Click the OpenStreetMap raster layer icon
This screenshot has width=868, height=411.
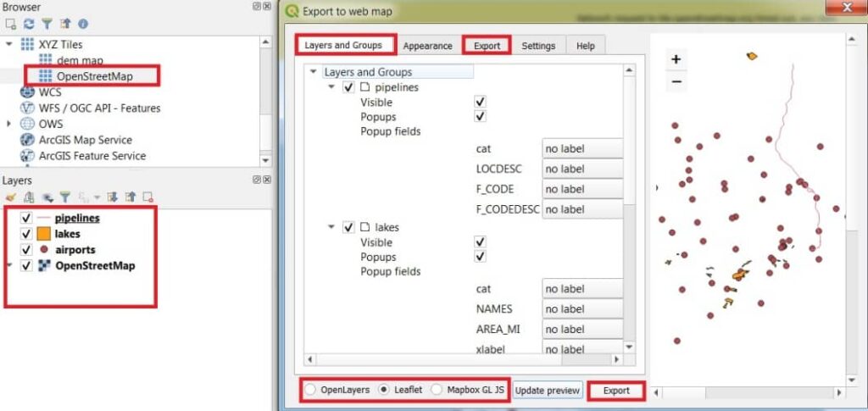(44, 266)
